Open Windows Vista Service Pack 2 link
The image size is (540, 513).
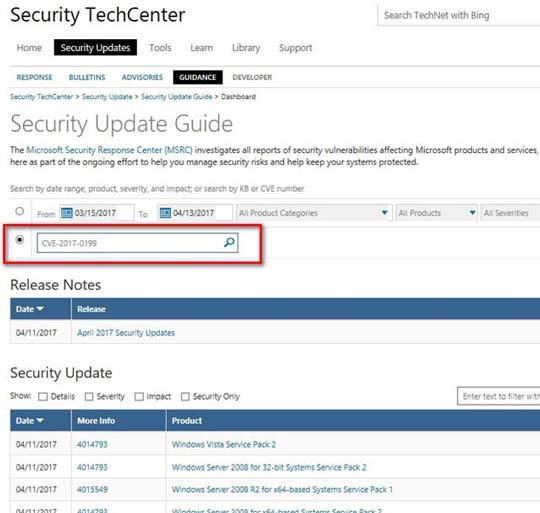coord(224,444)
